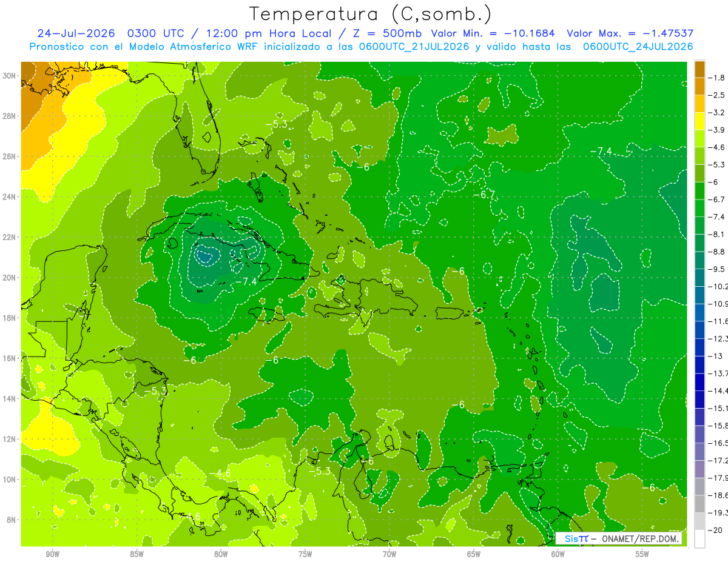Select the date "24-Jul-2026" in the header
This screenshot has width=728, height=562.
pyautogui.click(x=76, y=34)
